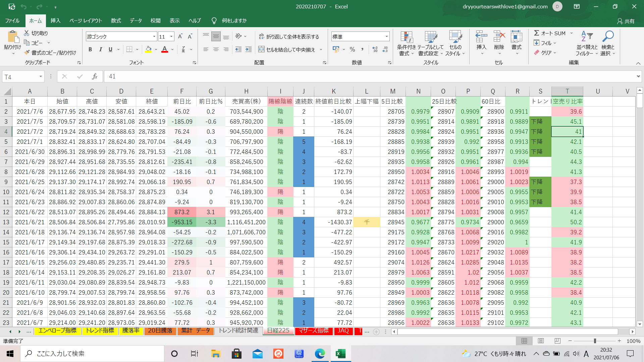
Task: Open the font name dropdown
Action: pyautogui.click(x=154, y=37)
